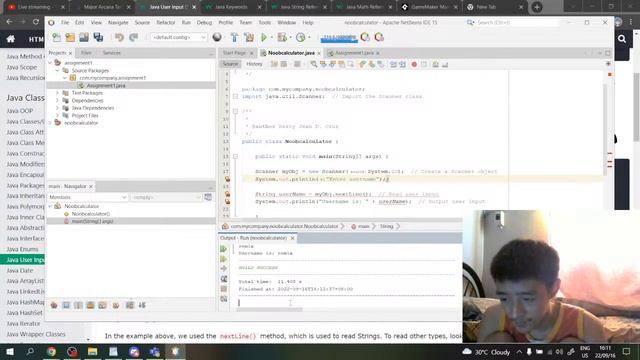
Task: Expand the noobcalculator project node
Action: click(51, 123)
